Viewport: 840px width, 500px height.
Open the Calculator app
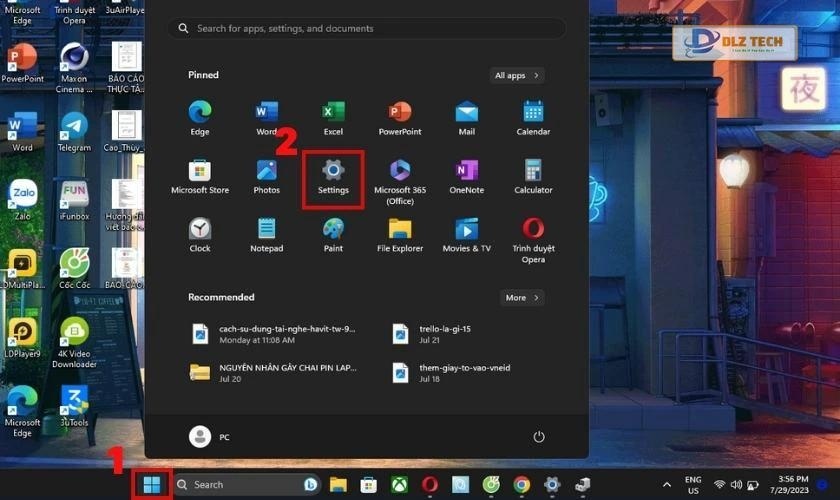click(x=533, y=177)
